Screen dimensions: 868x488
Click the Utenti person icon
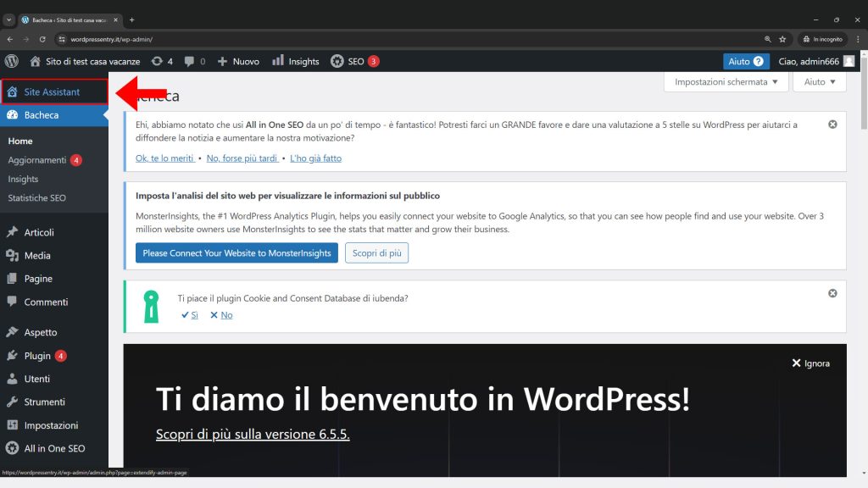(12, 379)
